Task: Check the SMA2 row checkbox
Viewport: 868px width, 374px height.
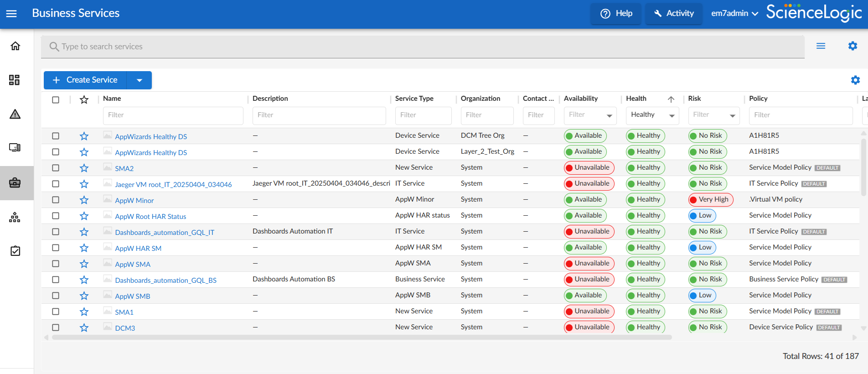Action: point(56,168)
